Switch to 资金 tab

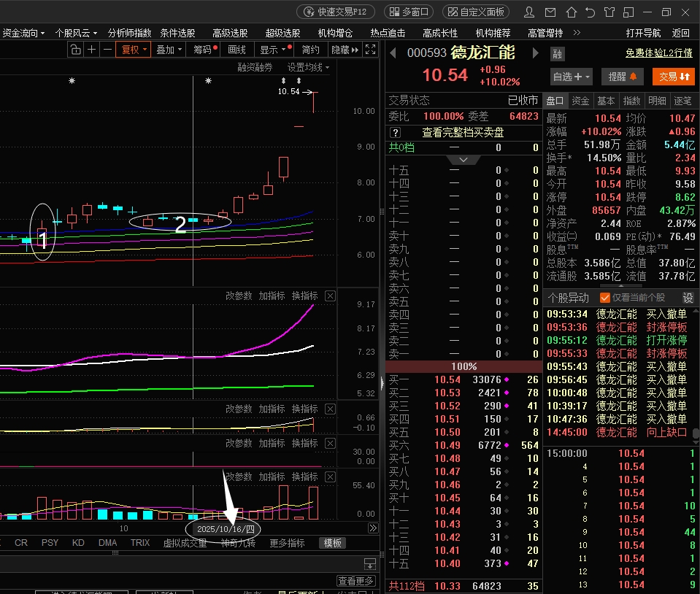click(580, 101)
